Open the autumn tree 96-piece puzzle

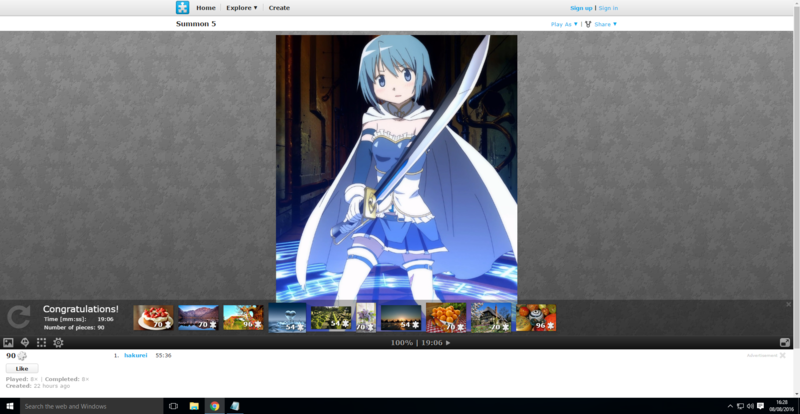243,318
